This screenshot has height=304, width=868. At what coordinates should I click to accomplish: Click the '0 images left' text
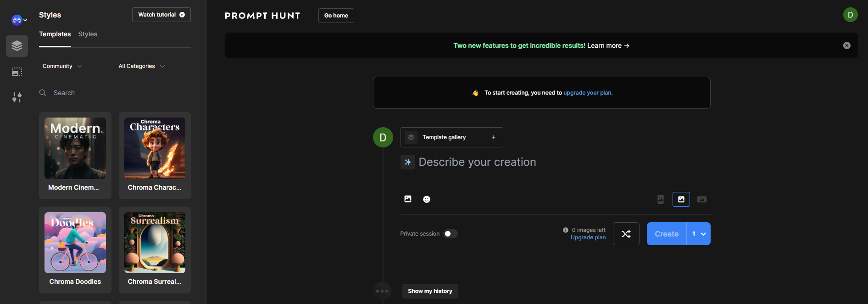point(589,230)
